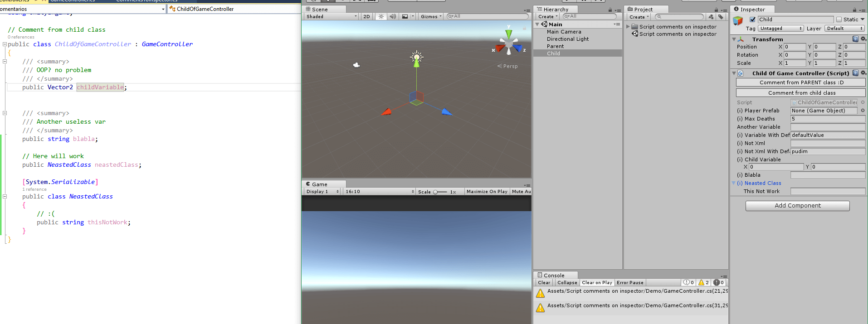This screenshot has height=324, width=868.
Task: Select the directional light sun gizmo
Action: [x=416, y=57]
